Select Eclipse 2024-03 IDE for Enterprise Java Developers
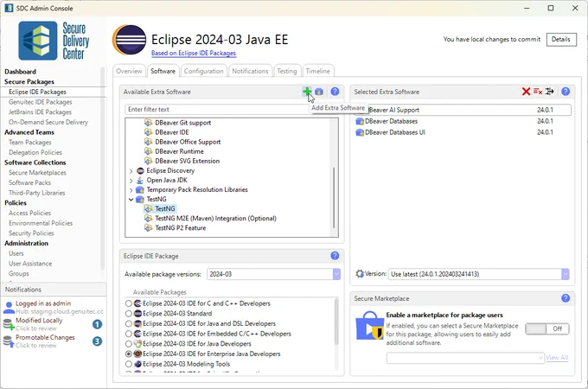The height and width of the screenshot is (389, 588). coord(129,354)
